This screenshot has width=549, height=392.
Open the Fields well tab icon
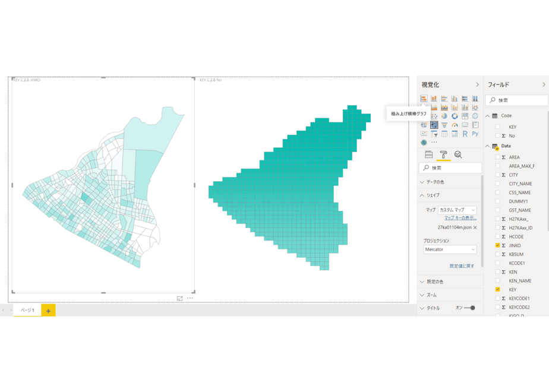coord(428,154)
